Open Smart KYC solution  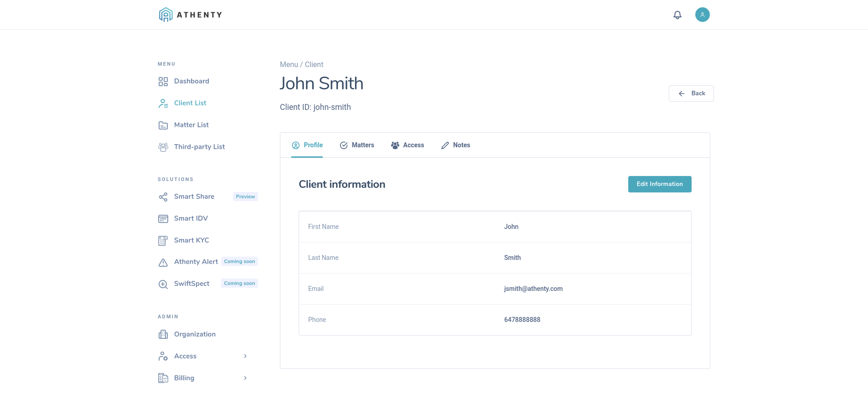[191, 240]
